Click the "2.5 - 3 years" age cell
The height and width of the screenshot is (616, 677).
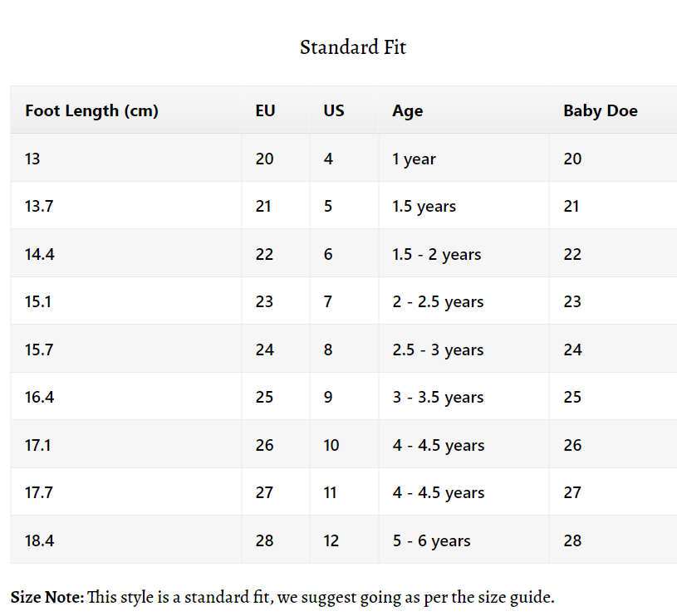[x=438, y=350]
